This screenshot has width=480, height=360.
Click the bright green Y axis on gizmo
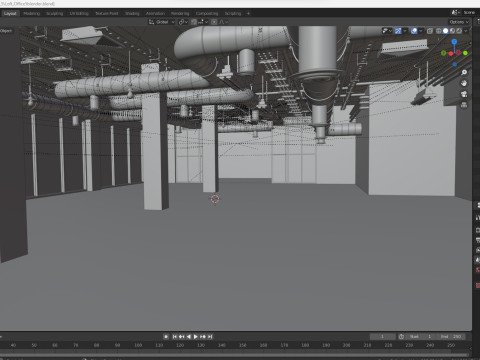coord(465,53)
